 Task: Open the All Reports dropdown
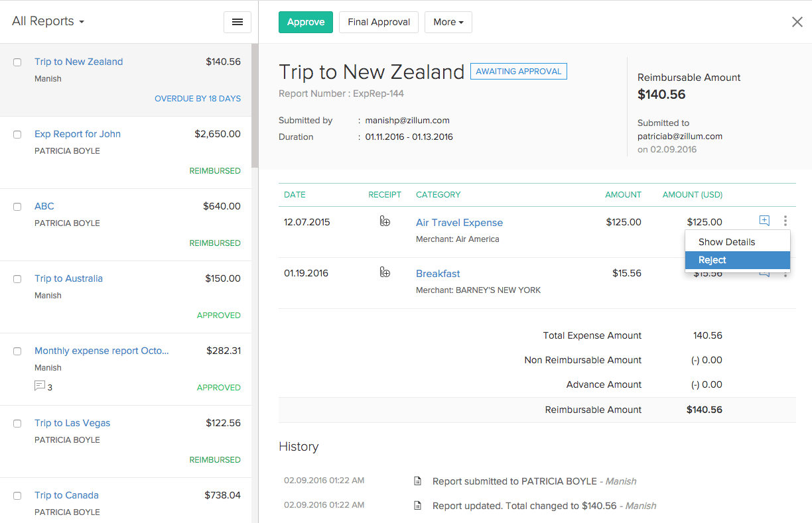48,21
